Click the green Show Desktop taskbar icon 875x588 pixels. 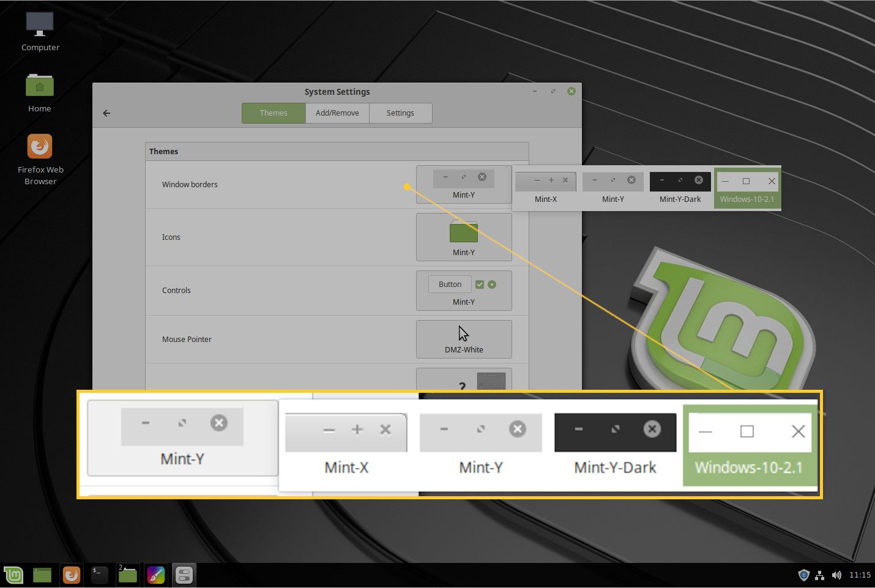[x=42, y=575]
